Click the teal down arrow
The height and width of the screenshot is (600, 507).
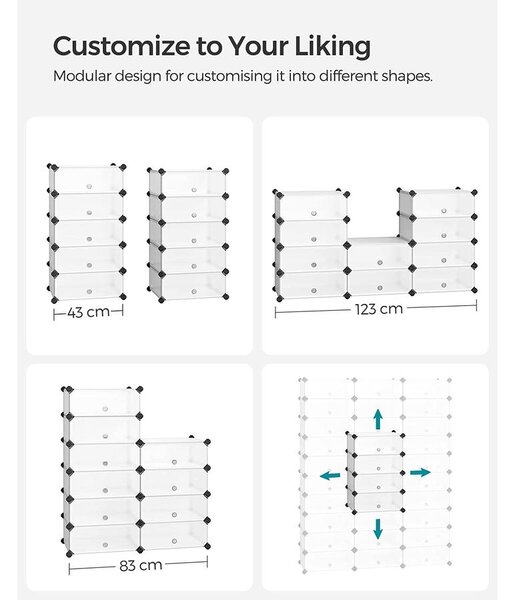pos(378,529)
